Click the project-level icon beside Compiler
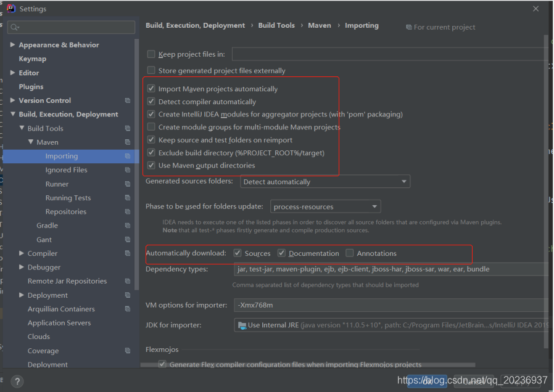554x392 pixels. (x=128, y=253)
